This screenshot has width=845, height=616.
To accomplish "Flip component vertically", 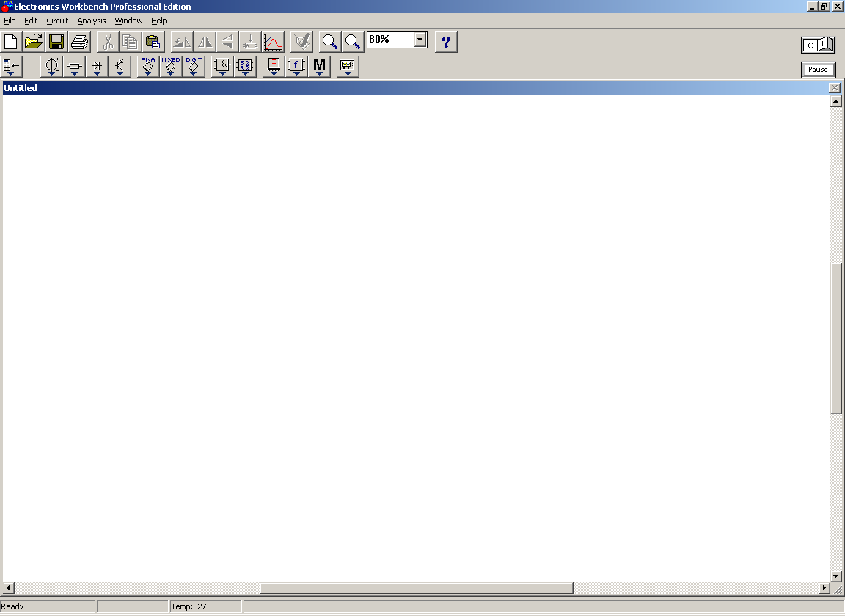I will [x=227, y=42].
